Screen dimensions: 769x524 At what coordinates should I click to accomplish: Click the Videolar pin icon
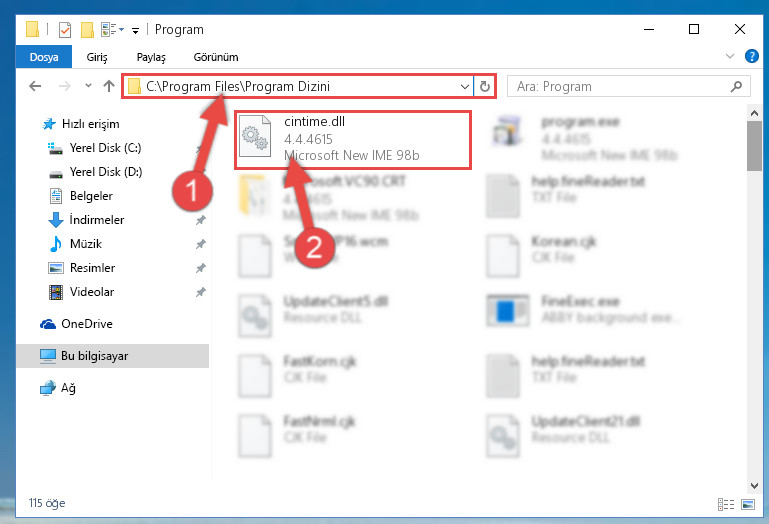[x=201, y=292]
